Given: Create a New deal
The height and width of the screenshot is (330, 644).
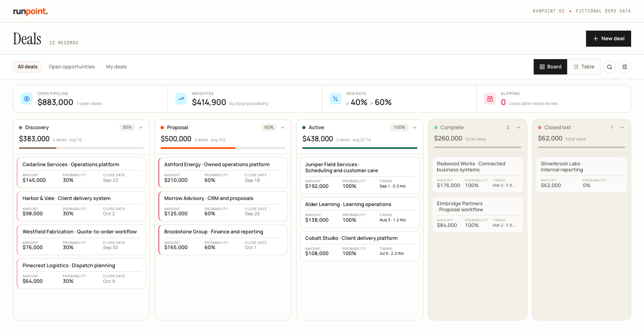Looking at the screenshot, I should 608,39.
